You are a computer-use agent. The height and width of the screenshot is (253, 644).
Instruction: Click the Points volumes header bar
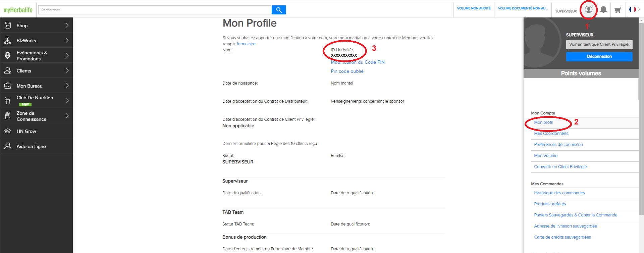click(x=581, y=73)
